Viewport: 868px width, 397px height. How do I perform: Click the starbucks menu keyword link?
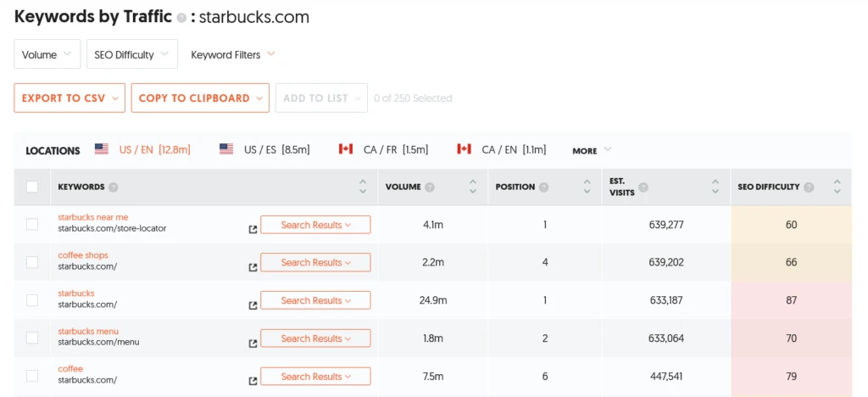88,331
